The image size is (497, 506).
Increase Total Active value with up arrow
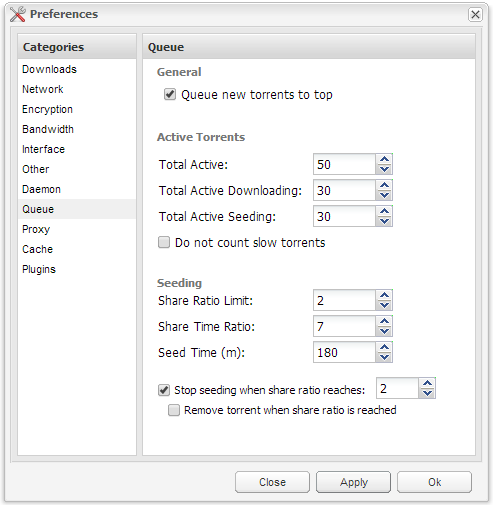[384, 159]
